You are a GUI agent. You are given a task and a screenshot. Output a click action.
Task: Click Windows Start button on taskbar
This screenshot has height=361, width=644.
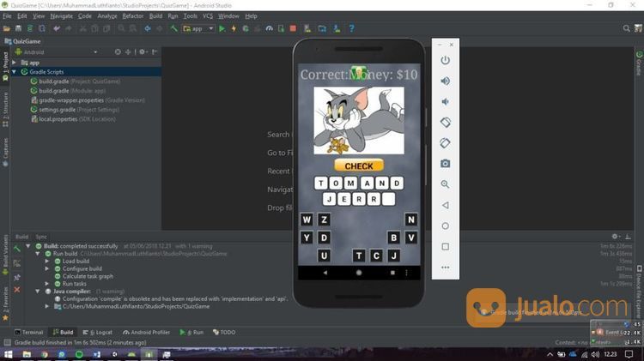click(x=8, y=354)
